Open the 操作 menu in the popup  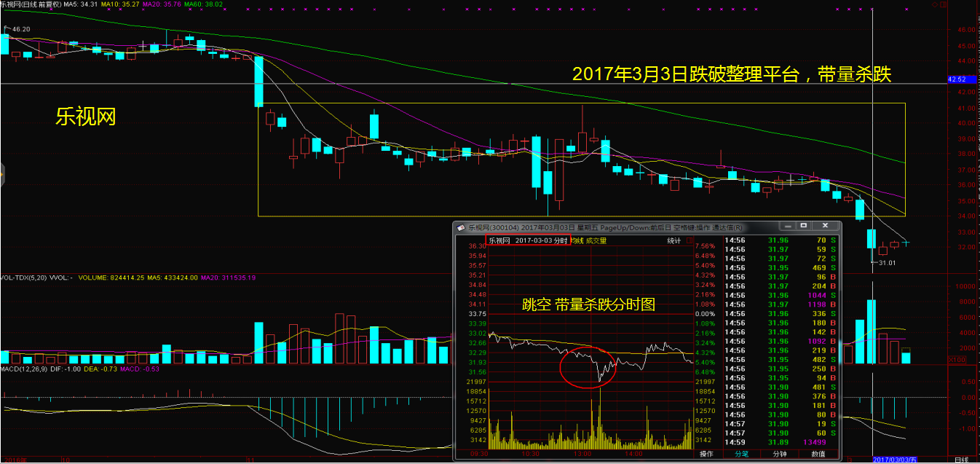[x=706, y=454]
